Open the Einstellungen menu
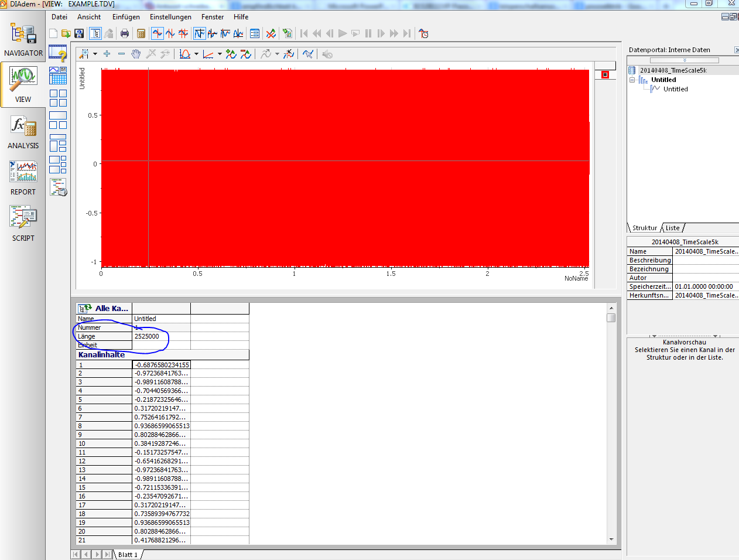 pos(170,17)
